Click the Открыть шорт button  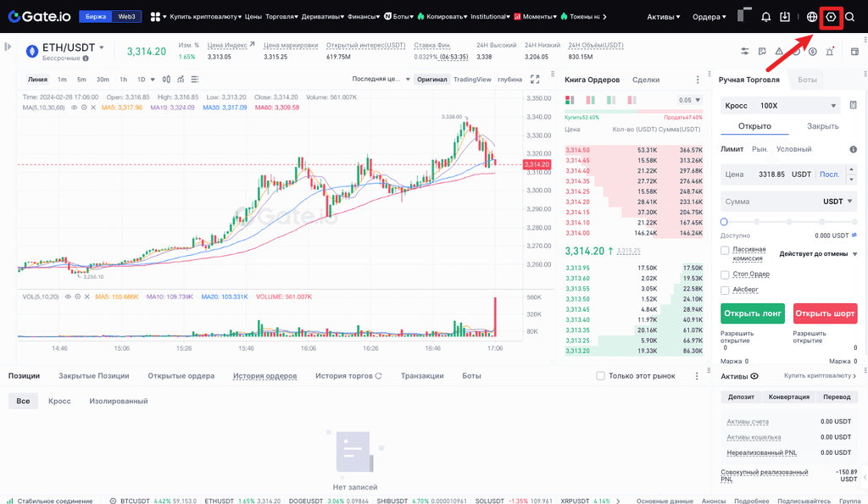click(x=825, y=313)
